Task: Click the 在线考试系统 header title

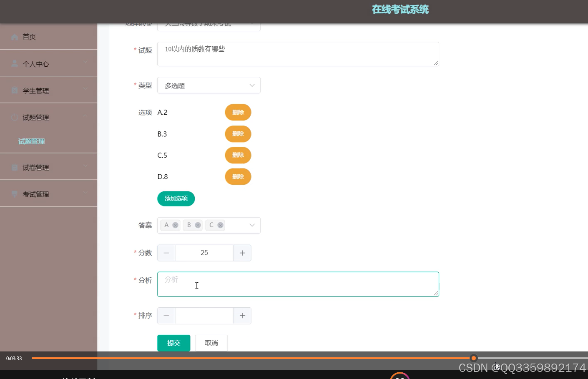Action: point(400,10)
